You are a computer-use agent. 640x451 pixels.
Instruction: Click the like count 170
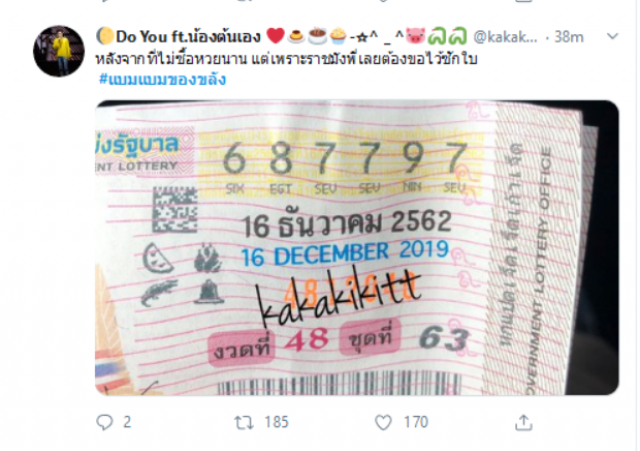(x=416, y=422)
